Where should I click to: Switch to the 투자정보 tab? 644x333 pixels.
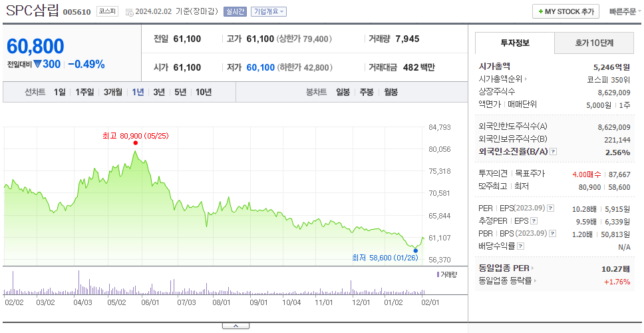click(x=515, y=43)
